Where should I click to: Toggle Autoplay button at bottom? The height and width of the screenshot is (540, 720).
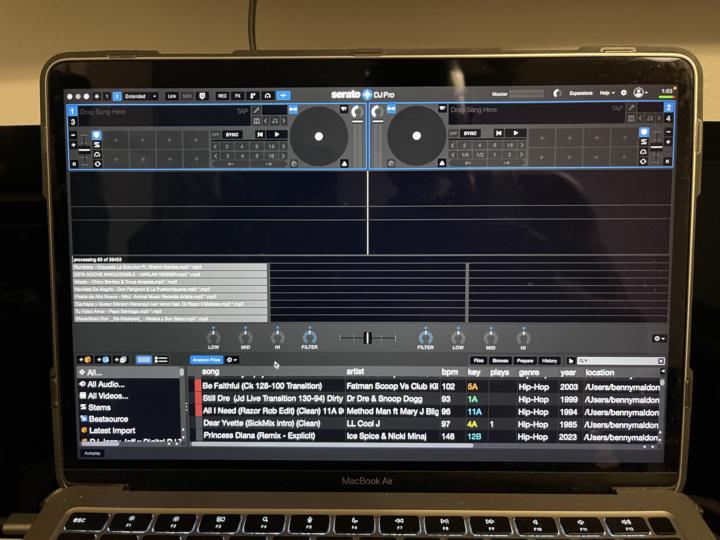tap(92, 453)
